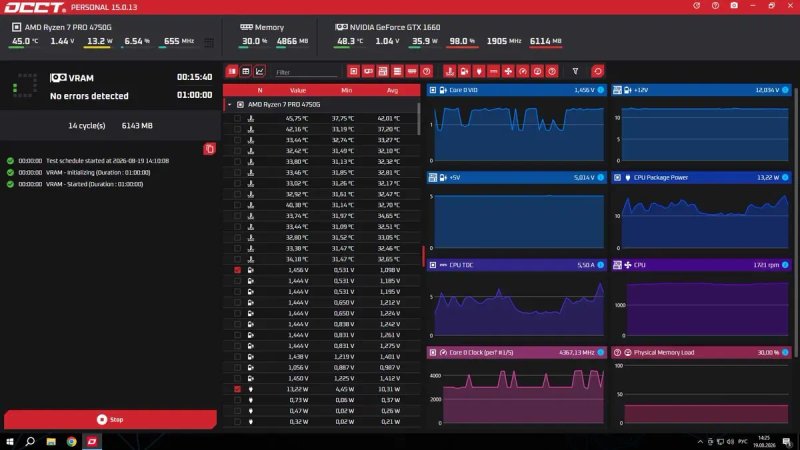Click inside the sensor Filter field

point(306,72)
